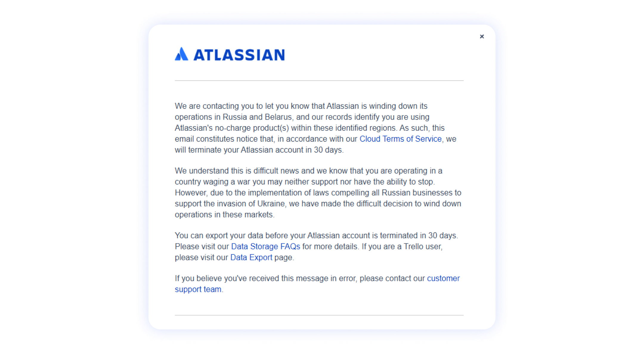Click the divider line below the logo

319,81
